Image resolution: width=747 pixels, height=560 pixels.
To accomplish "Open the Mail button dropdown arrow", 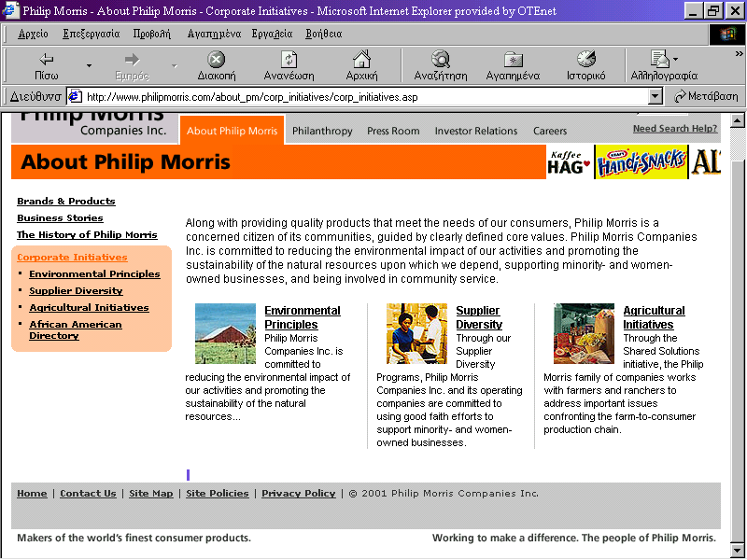I will [x=675, y=60].
